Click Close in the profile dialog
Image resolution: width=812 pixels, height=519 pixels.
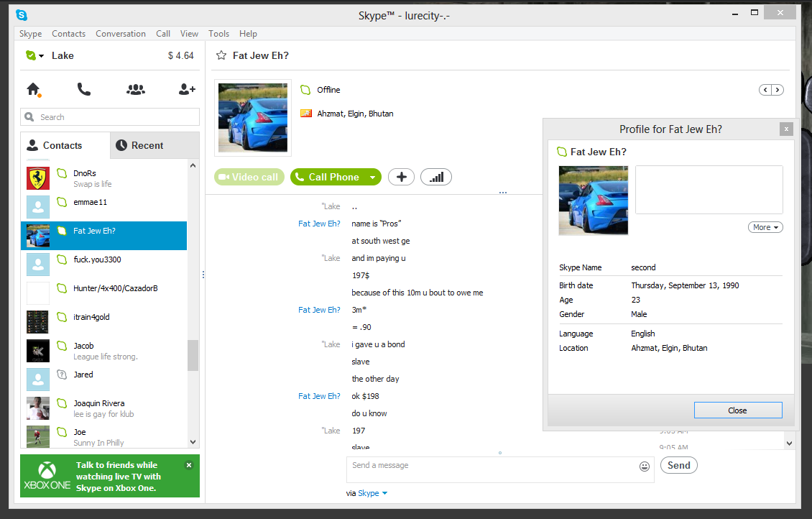click(x=738, y=410)
